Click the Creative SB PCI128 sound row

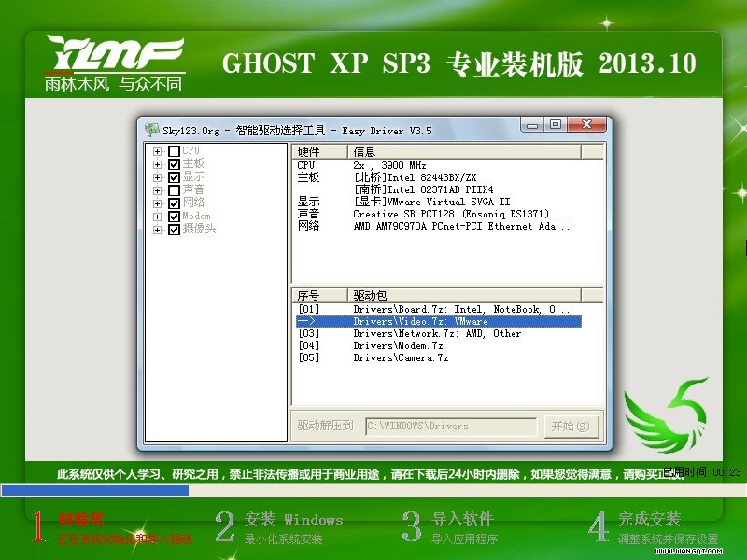coord(438,214)
